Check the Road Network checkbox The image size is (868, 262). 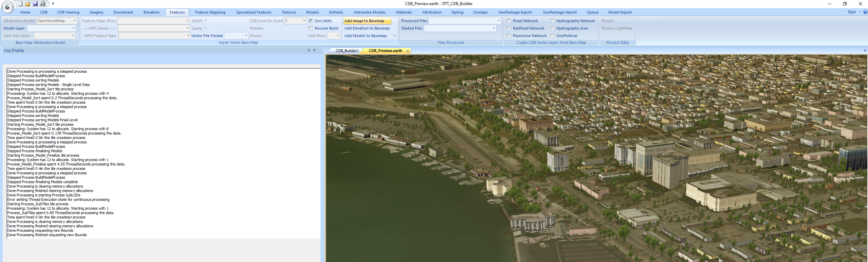click(x=509, y=21)
